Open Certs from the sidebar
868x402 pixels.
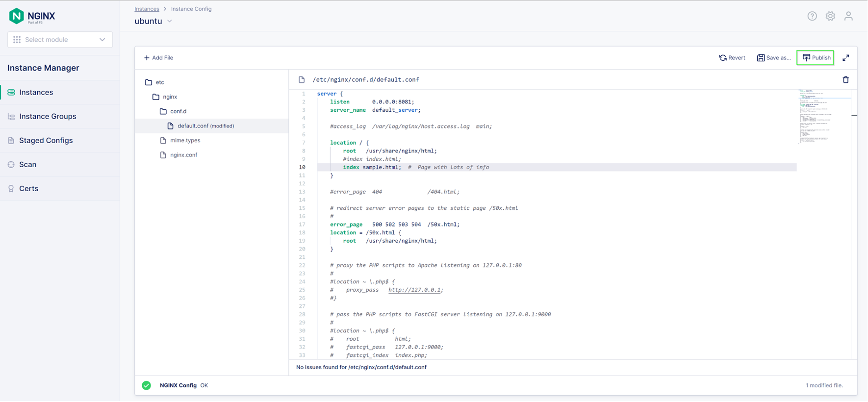60,188
